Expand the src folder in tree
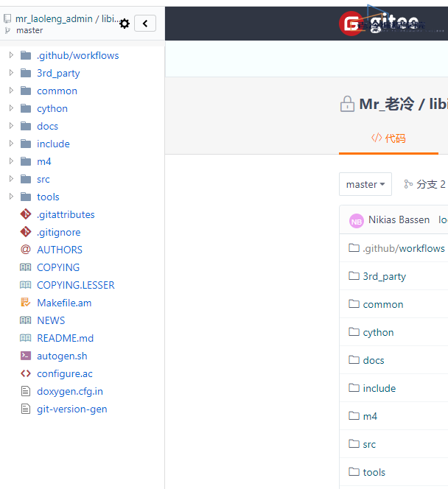The image size is (448, 489). tap(11, 179)
